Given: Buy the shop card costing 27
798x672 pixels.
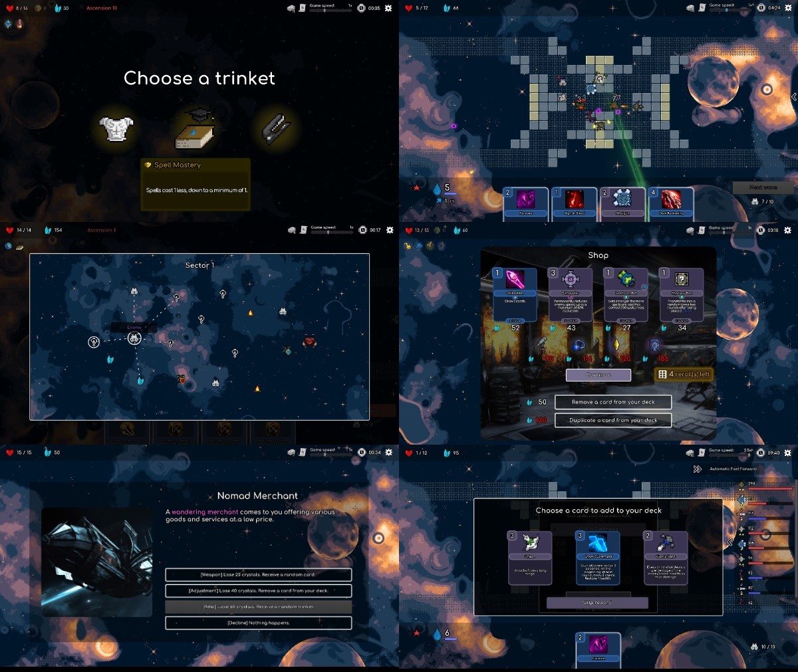Looking at the screenshot, I should point(626,295).
